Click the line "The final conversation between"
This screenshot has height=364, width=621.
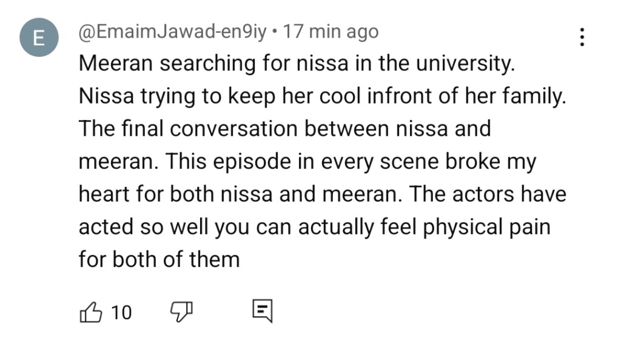tap(284, 129)
